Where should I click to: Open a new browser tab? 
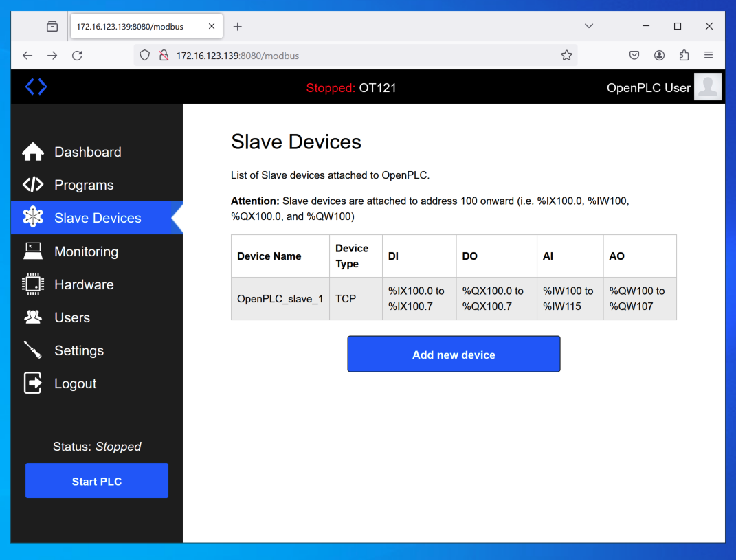tap(238, 27)
